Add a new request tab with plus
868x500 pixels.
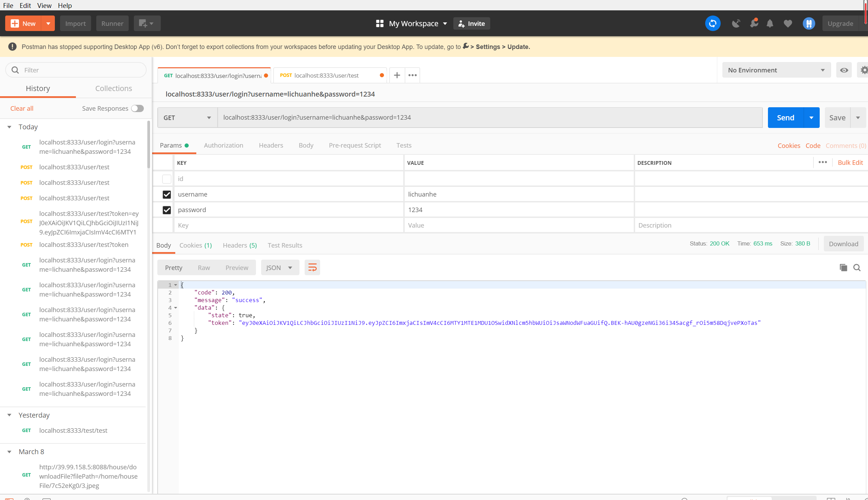[397, 75]
